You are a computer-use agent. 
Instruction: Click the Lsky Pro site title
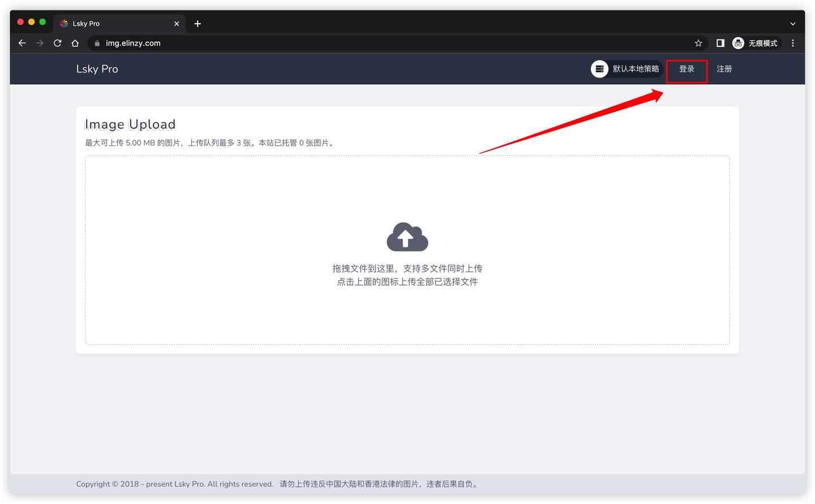97,68
